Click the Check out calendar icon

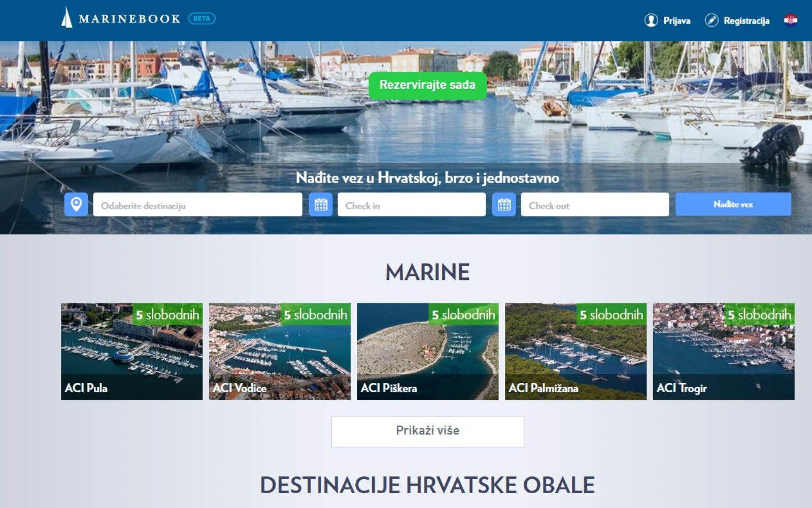coord(504,205)
